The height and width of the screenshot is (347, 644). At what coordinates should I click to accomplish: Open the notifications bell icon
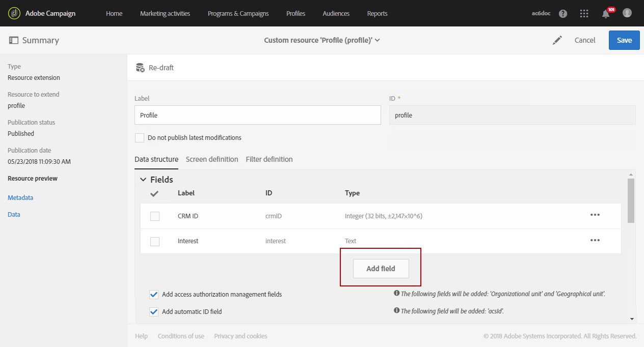606,14
